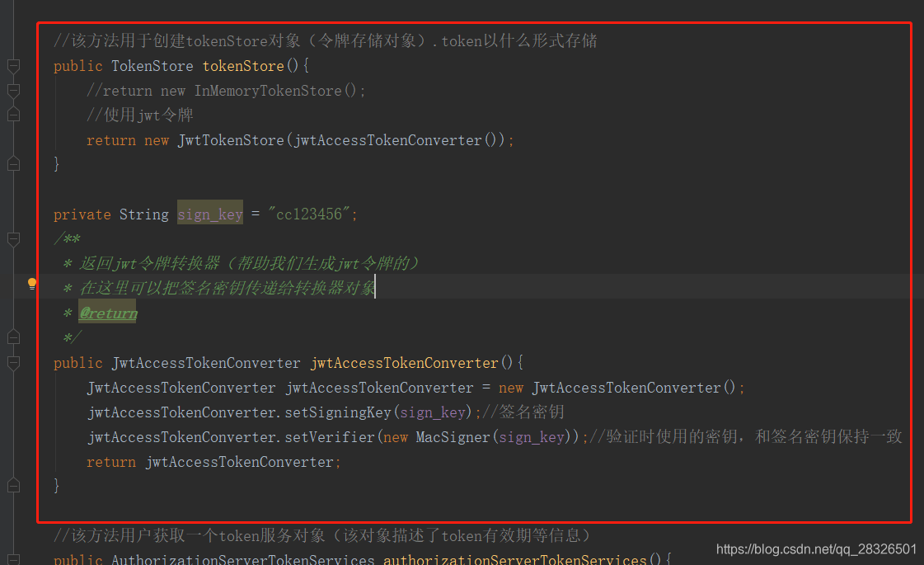Click 'return jwtAccessTokenConverter;' statement
This screenshot has height=565, width=924.
tap(213, 462)
